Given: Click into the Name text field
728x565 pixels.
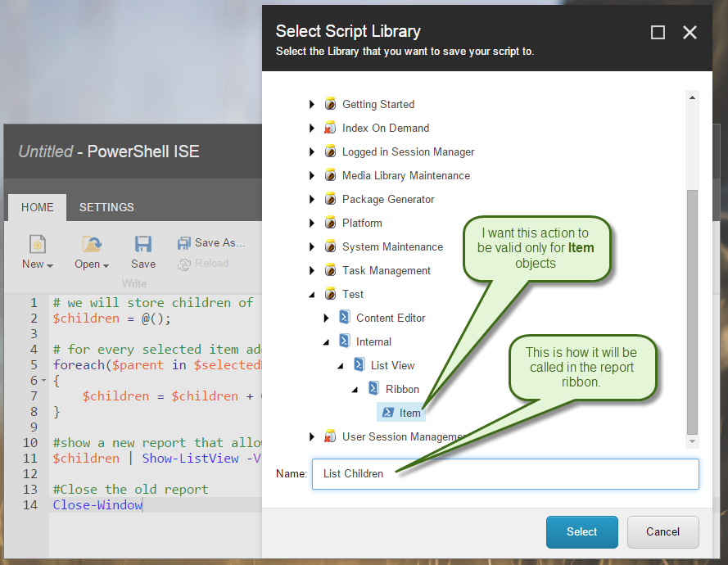Looking at the screenshot, I should pos(505,474).
